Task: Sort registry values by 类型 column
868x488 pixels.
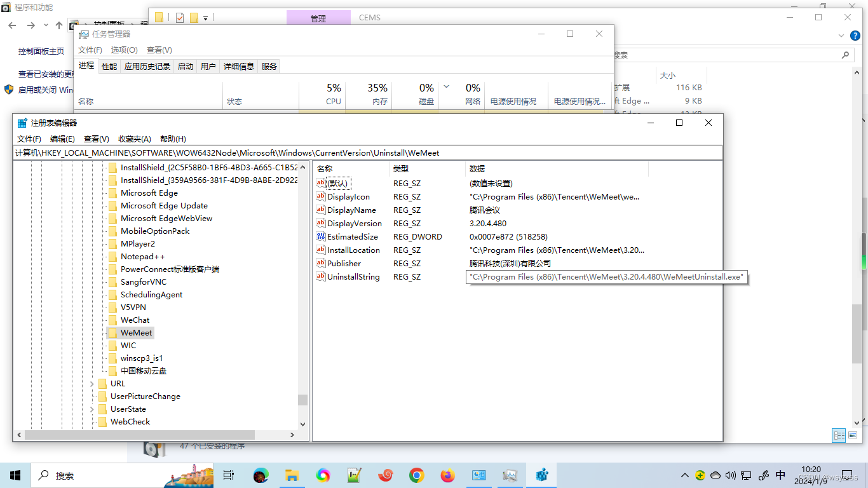Action: pyautogui.click(x=428, y=168)
